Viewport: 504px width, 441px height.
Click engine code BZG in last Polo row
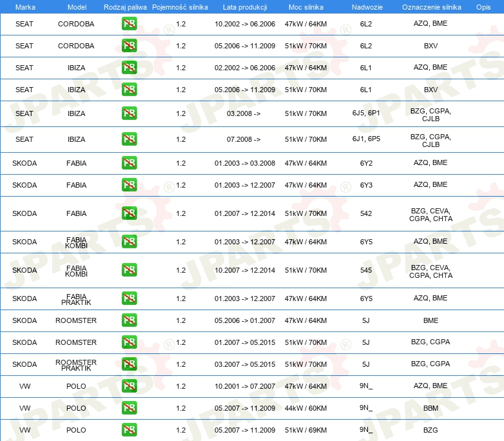pos(431,430)
